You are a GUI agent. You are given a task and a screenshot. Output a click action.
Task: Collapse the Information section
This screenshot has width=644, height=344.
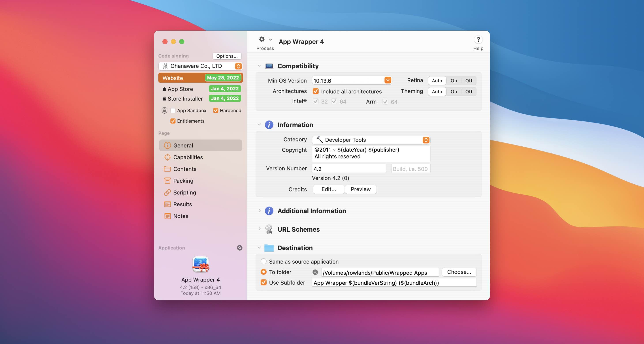(x=259, y=125)
